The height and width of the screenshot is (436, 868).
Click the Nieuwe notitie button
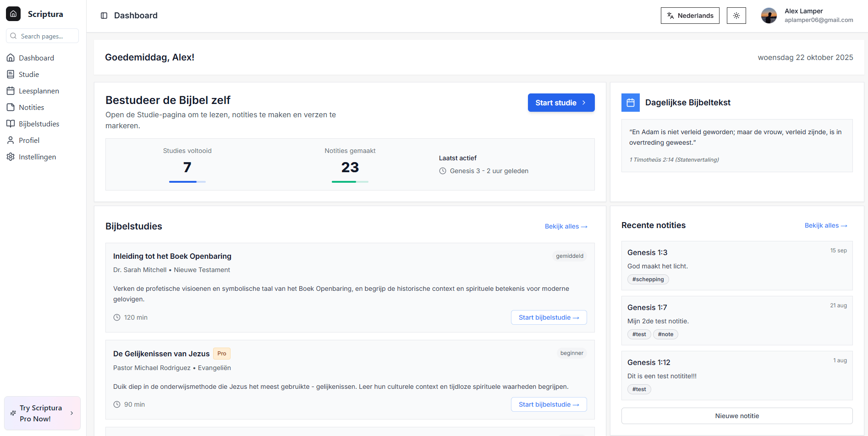(736, 416)
